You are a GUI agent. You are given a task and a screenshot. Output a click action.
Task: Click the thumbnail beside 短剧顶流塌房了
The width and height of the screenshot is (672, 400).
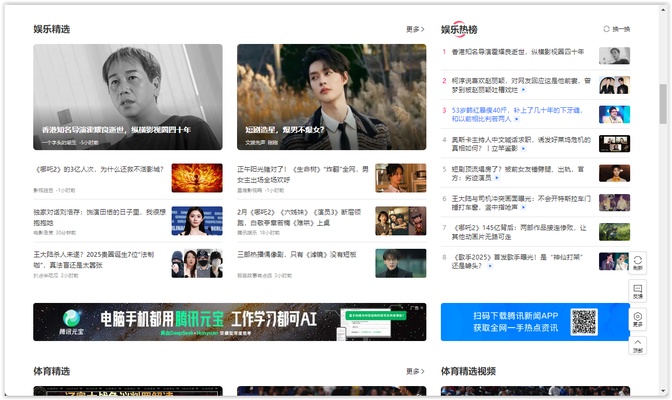point(614,173)
